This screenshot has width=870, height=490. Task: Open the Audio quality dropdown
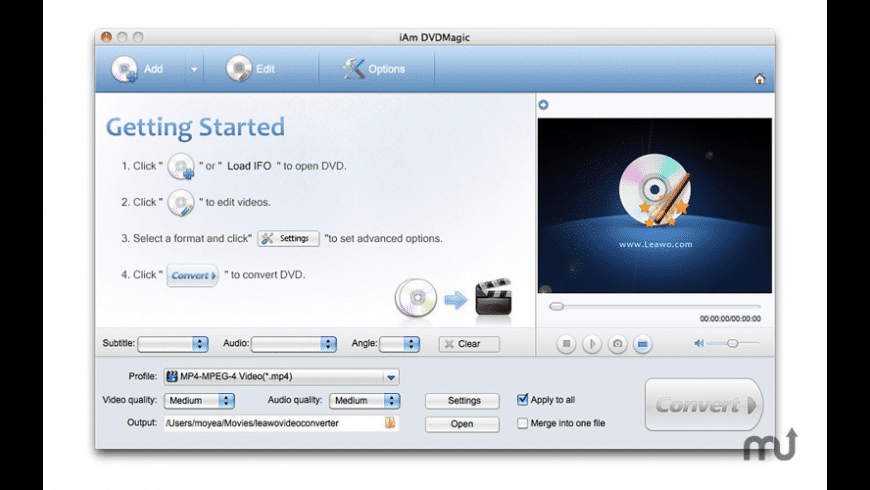(x=365, y=401)
